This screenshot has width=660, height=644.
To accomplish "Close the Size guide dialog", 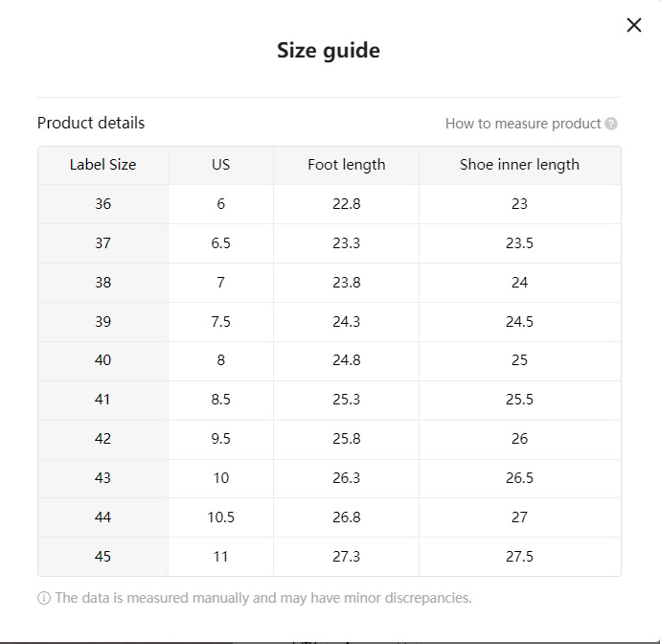I will (633, 26).
